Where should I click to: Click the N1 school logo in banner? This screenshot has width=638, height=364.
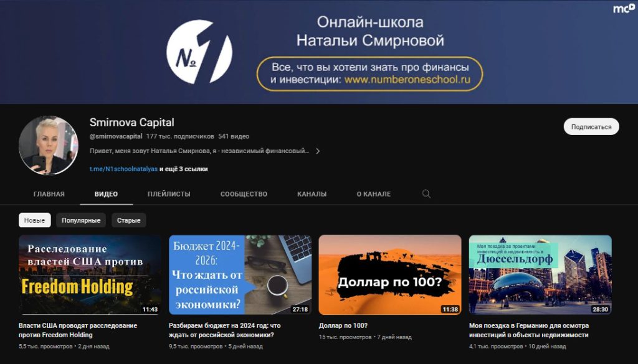coord(199,52)
